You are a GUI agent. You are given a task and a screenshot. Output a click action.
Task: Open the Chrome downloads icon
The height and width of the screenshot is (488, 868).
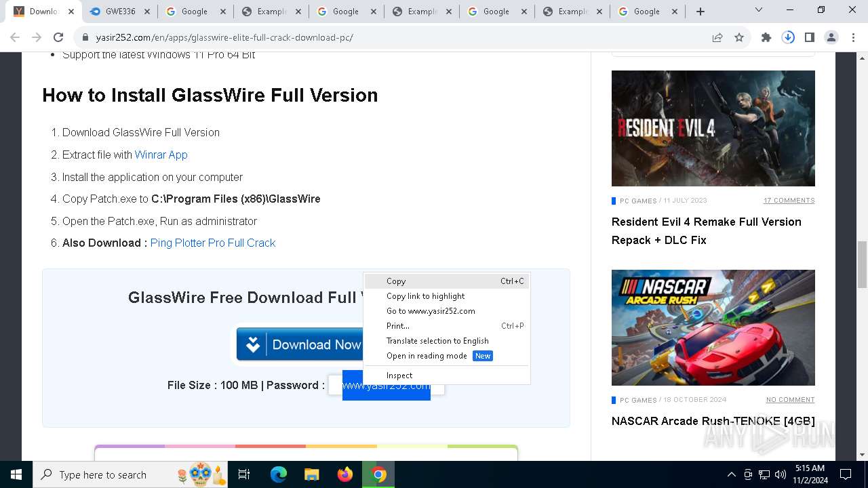(x=788, y=38)
